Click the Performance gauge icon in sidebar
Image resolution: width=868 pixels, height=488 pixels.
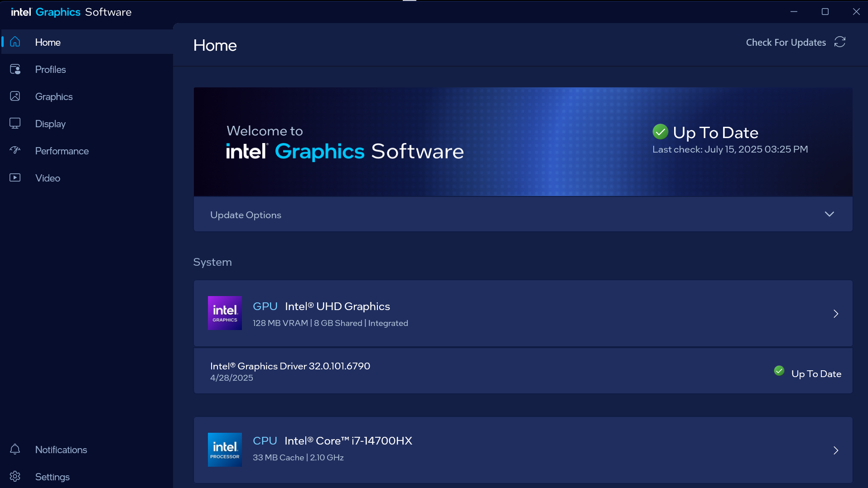point(15,151)
